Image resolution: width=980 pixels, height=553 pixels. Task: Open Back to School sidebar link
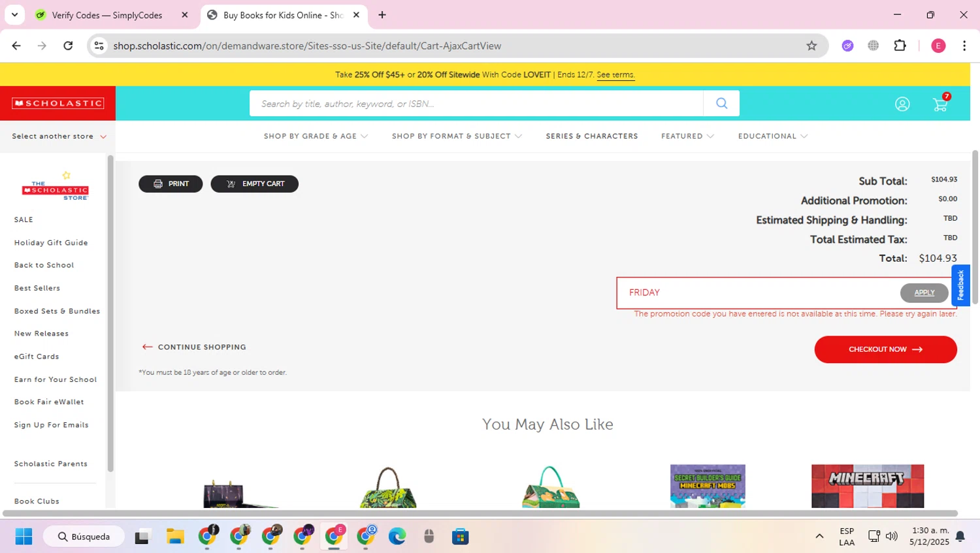point(44,265)
